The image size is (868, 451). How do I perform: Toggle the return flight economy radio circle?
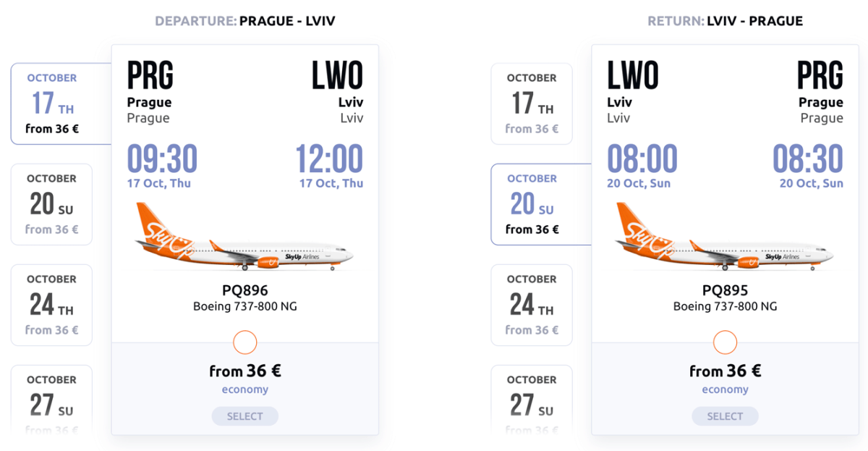tap(725, 342)
